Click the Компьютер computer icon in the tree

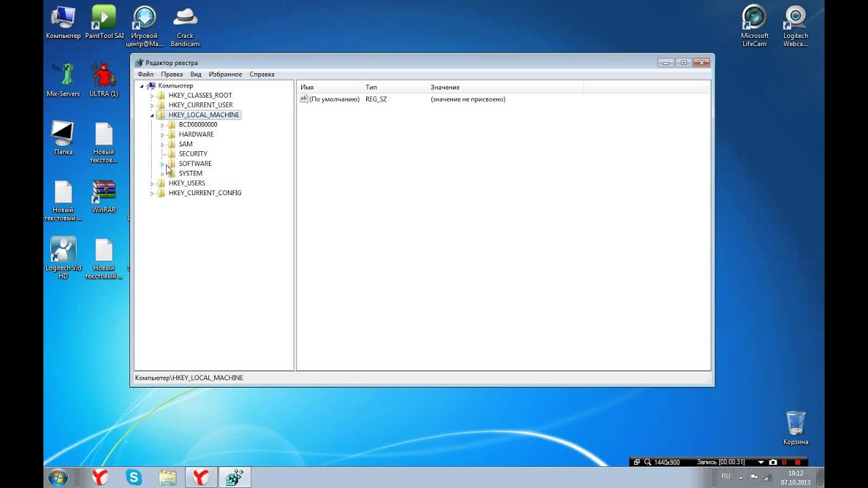point(151,85)
